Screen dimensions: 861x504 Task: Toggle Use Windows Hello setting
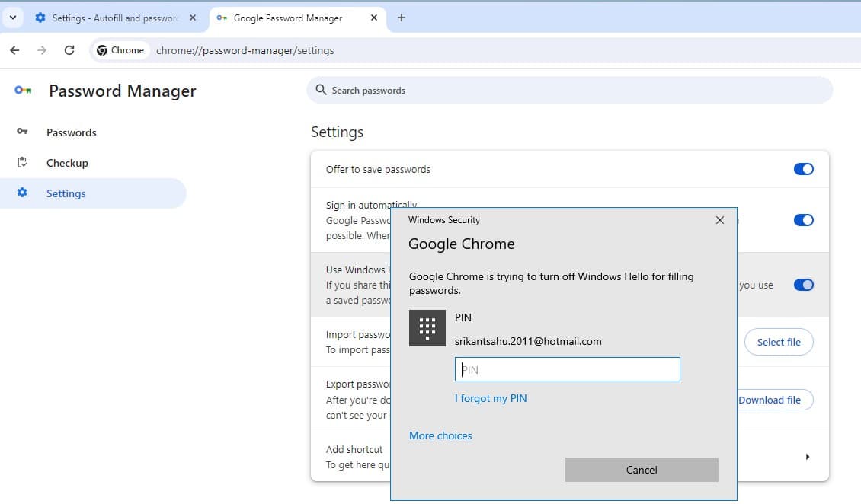point(804,285)
